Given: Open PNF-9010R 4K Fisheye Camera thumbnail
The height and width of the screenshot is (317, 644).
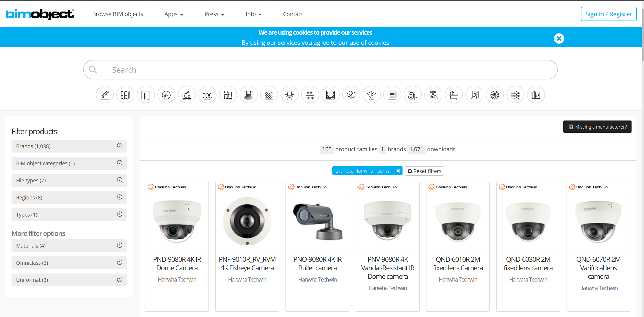Looking at the screenshot, I should click(x=247, y=221).
